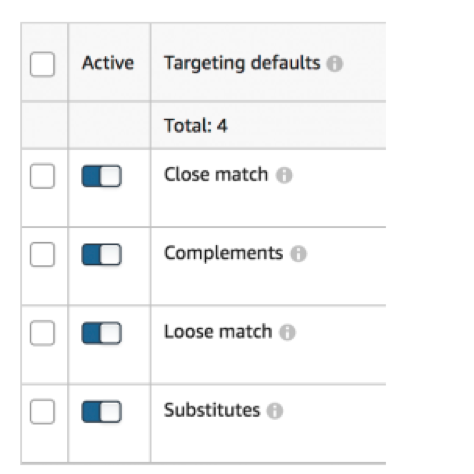This screenshot has width=474, height=474.
Task: Show info tooltip for Close match
Action: tap(284, 175)
